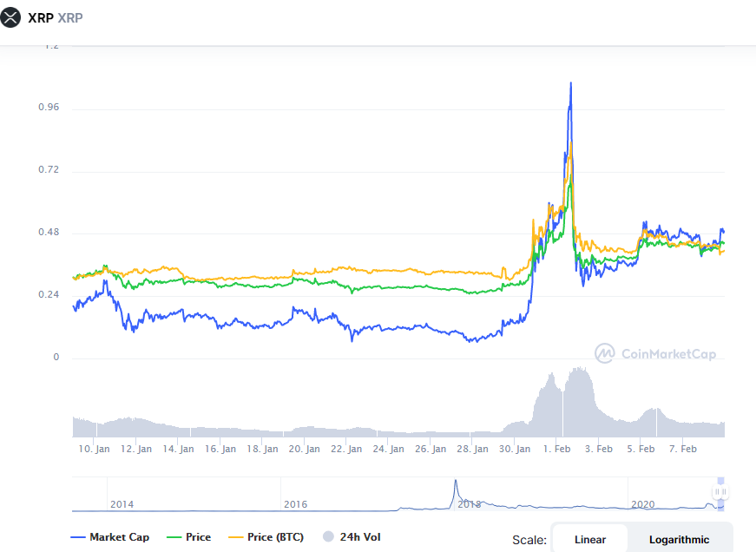Switch chart scale to Logarithmic

679,540
